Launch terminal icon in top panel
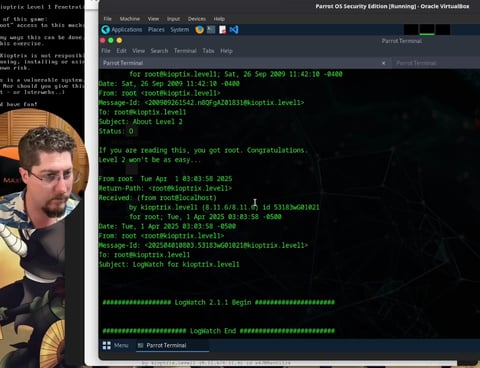The width and height of the screenshot is (480, 368). pyautogui.click(x=211, y=30)
